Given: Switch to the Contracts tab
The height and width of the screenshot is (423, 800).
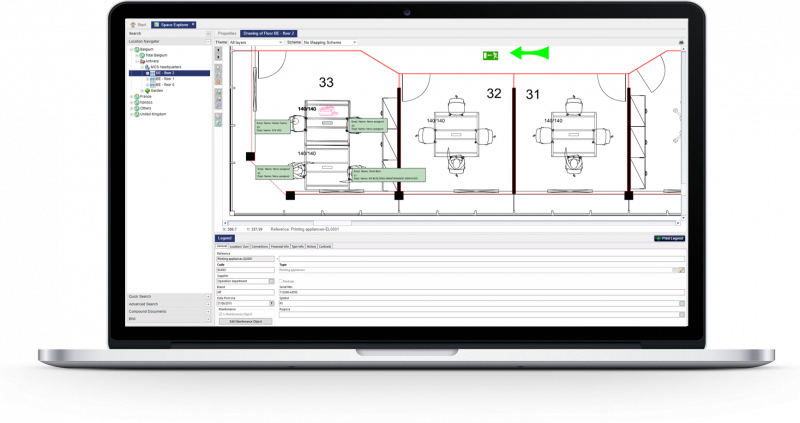Looking at the screenshot, I should click(325, 246).
